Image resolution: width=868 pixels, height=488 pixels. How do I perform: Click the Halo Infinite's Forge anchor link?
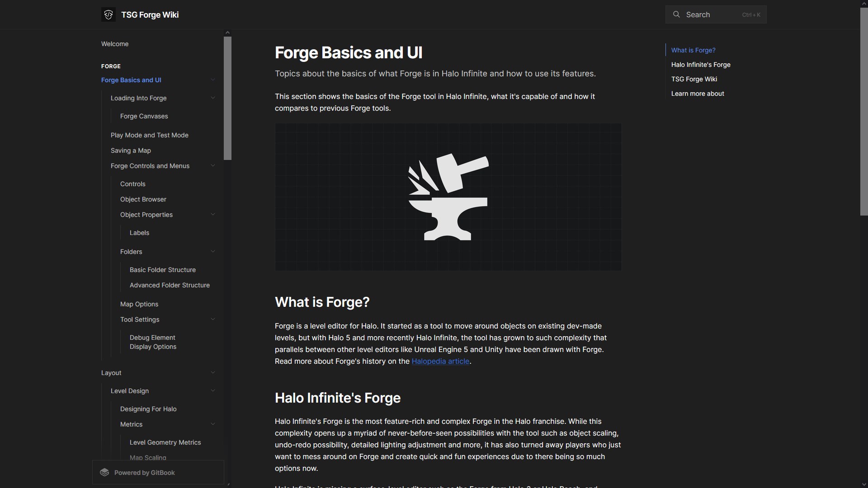[700, 64]
